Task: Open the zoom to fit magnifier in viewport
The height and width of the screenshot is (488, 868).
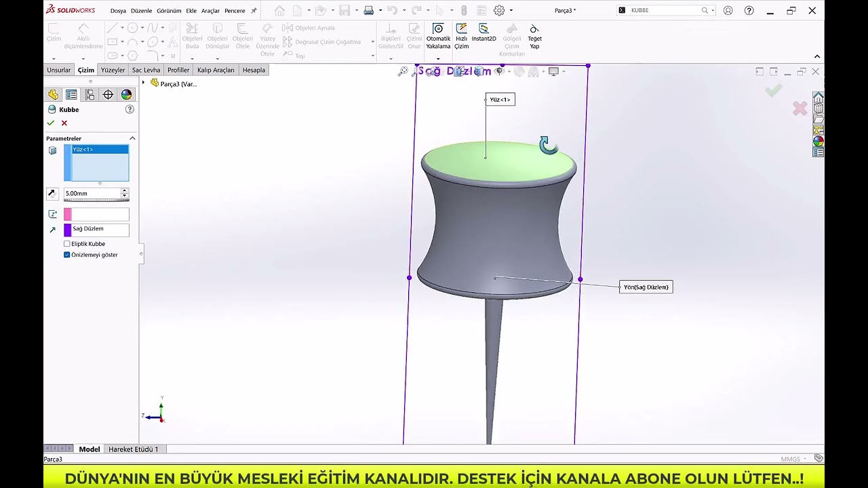Action: [403, 71]
